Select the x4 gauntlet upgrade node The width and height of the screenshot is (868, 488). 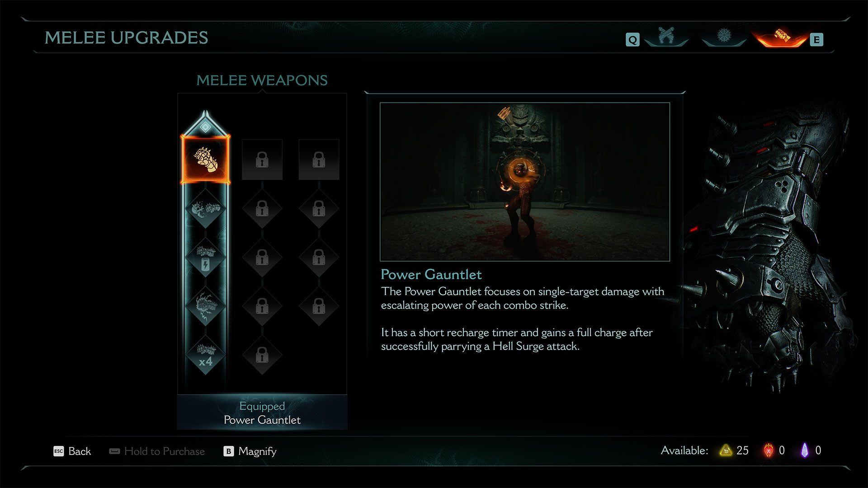206,356
